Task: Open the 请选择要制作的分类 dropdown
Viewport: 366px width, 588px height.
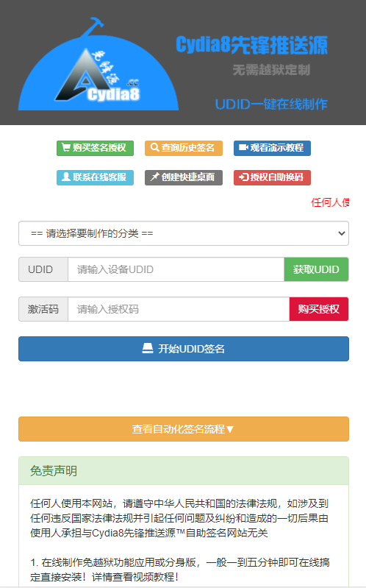Action: 184,233
